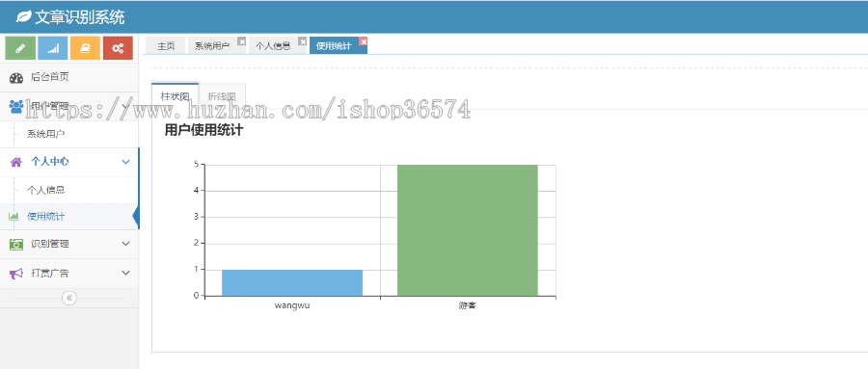Screen dimensions: 868x369
Task: Collapse the 个人中心 menu chevron
Action: [x=125, y=162]
